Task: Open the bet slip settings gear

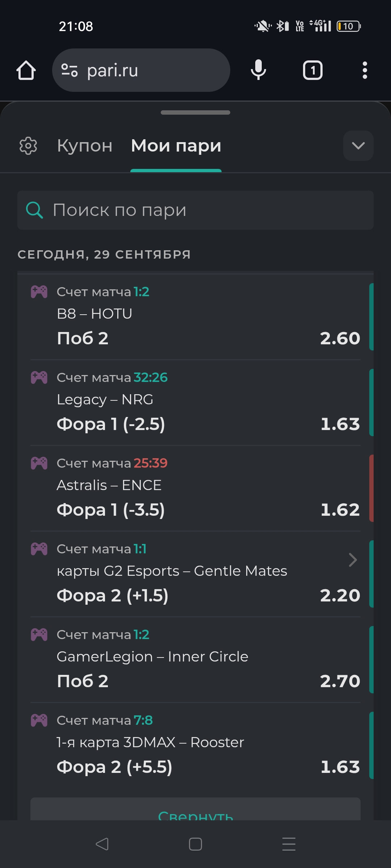Action: click(28, 146)
